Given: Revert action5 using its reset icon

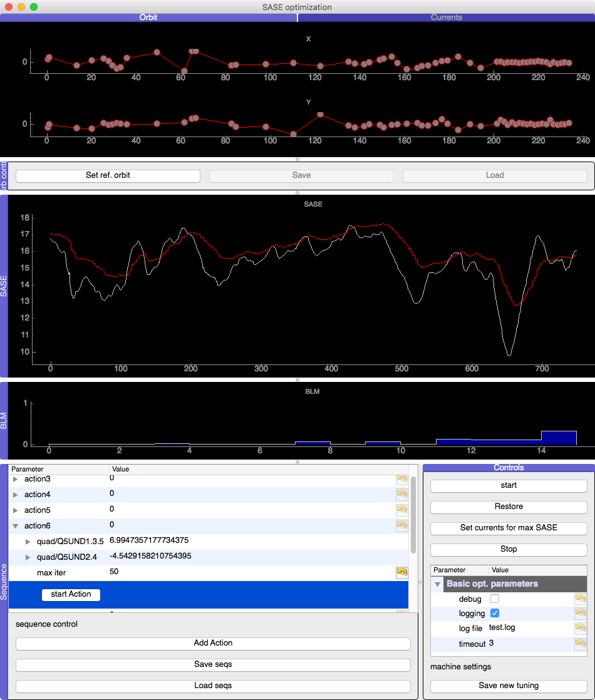Looking at the screenshot, I should click(x=401, y=510).
